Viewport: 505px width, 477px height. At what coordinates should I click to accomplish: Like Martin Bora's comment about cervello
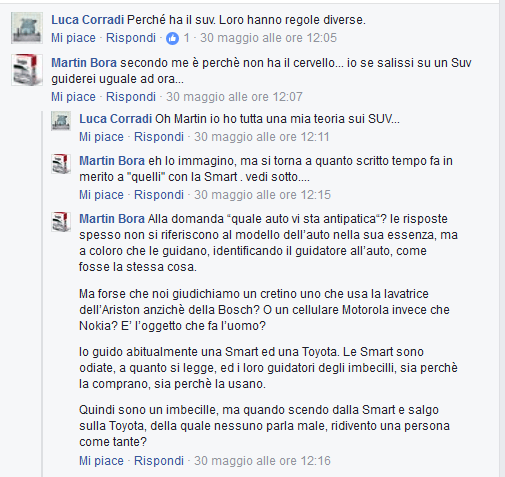[x=73, y=97]
